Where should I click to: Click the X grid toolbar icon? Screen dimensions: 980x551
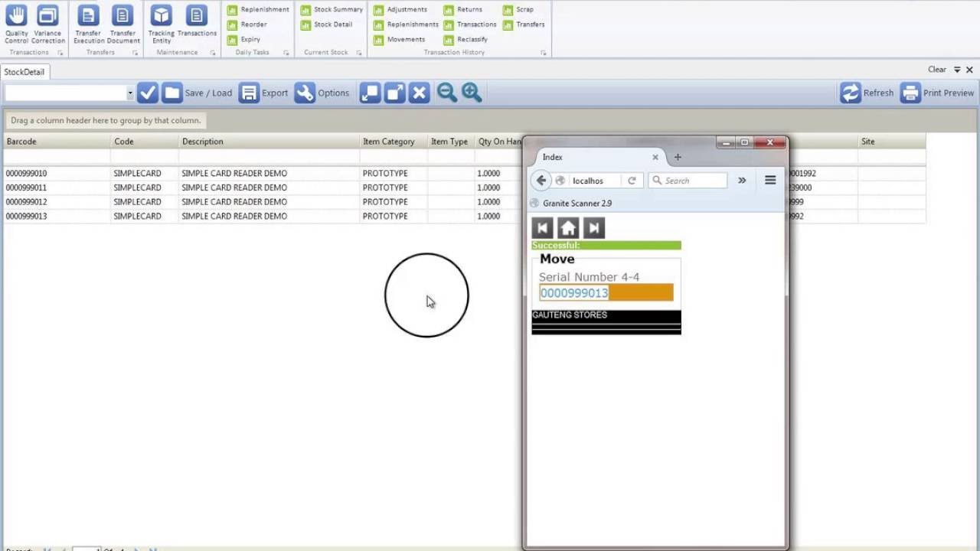pyautogui.click(x=419, y=93)
